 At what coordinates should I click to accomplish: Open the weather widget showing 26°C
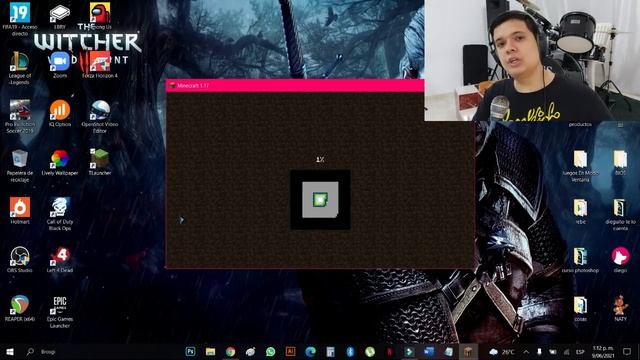pos(502,351)
